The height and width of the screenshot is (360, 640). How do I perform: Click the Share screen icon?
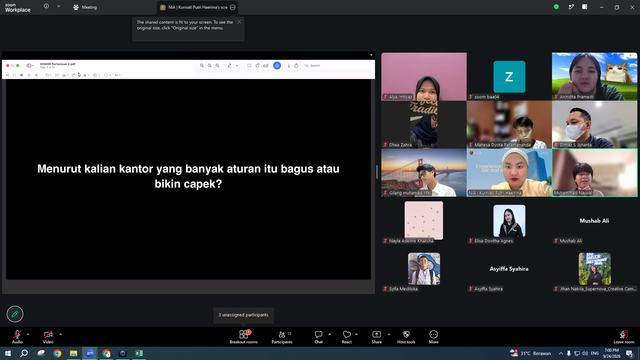(376, 337)
